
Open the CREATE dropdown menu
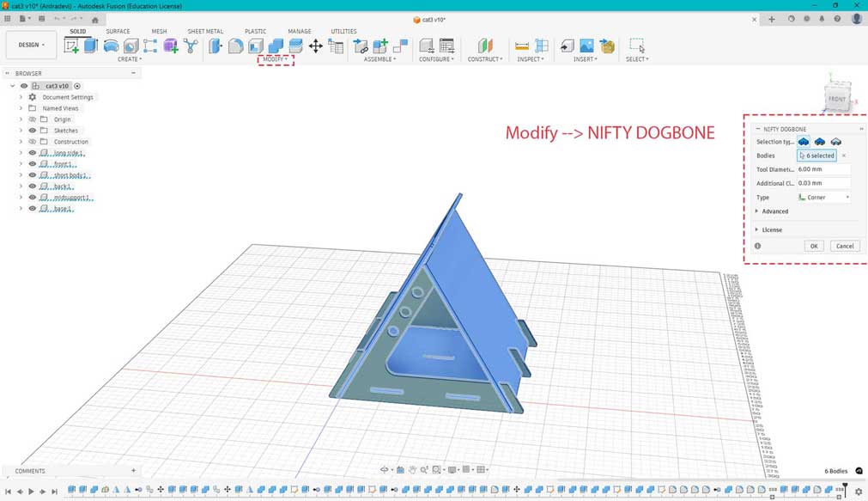[130, 59]
